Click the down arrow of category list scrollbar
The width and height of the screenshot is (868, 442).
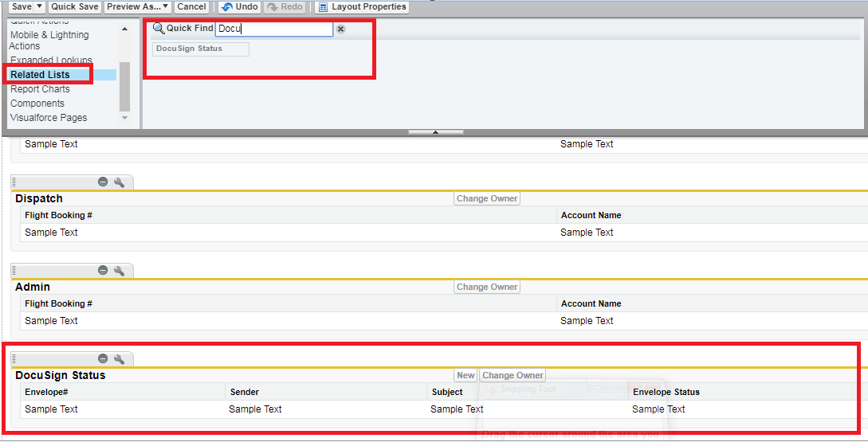coord(124,117)
